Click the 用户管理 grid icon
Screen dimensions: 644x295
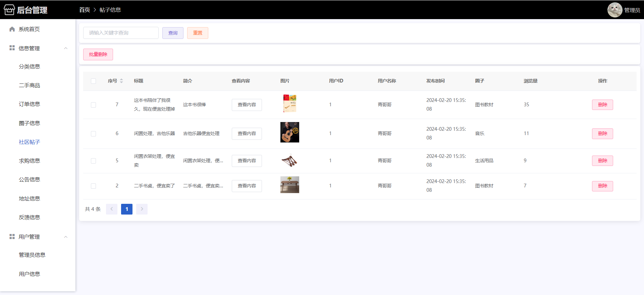point(12,237)
